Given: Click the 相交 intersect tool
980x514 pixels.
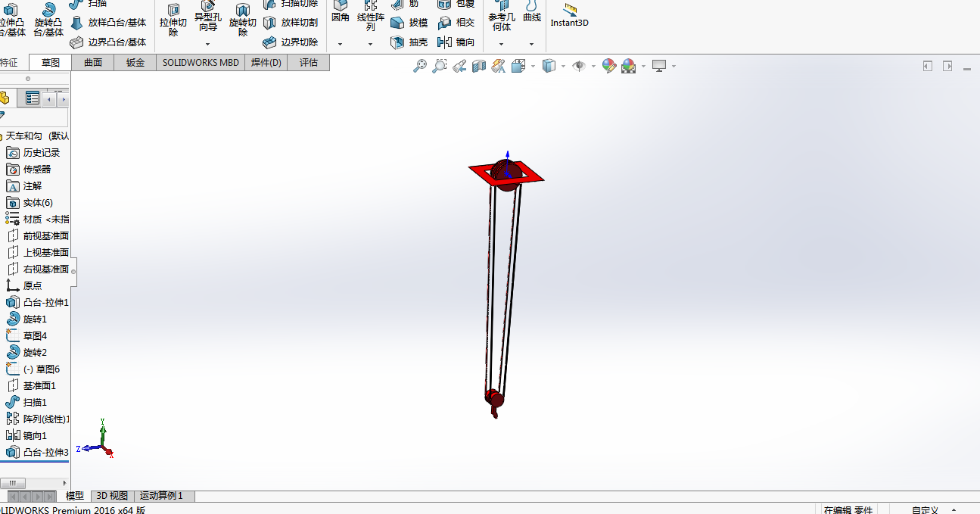Looking at the screenshot, I should pyautogui.click(x=456, y=23).
